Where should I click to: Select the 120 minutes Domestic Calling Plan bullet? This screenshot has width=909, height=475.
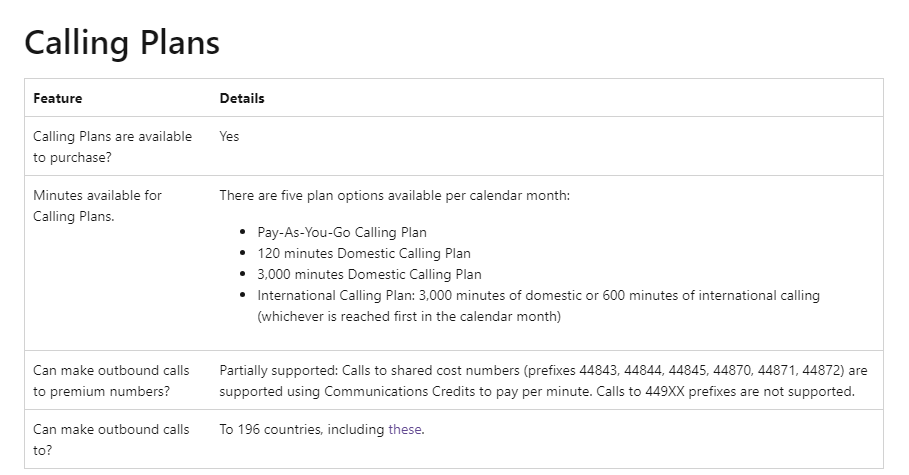pos(364,253)
